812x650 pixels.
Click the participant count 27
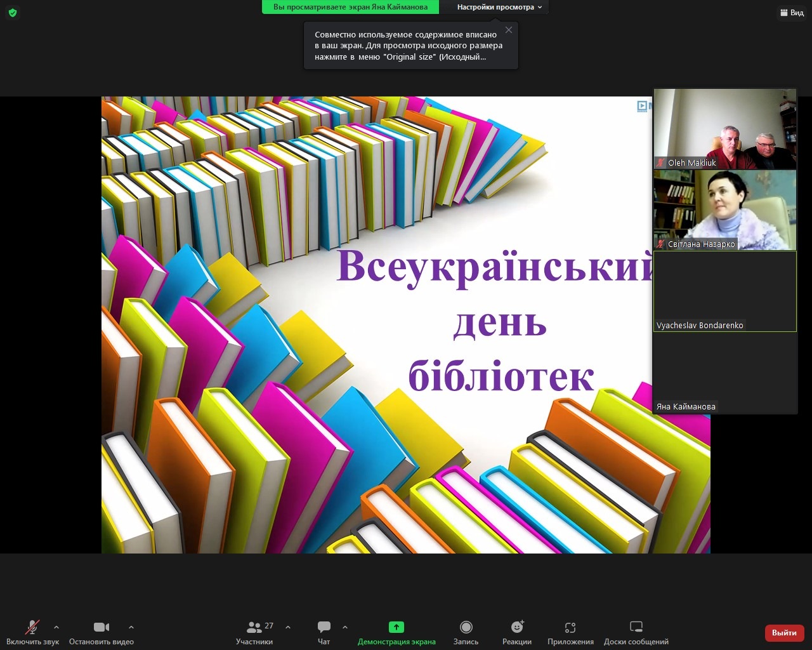269,626
